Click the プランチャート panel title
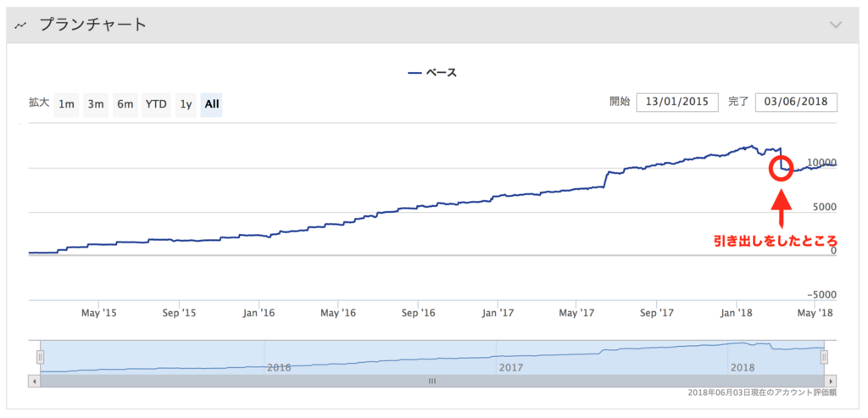 [92, 25]
